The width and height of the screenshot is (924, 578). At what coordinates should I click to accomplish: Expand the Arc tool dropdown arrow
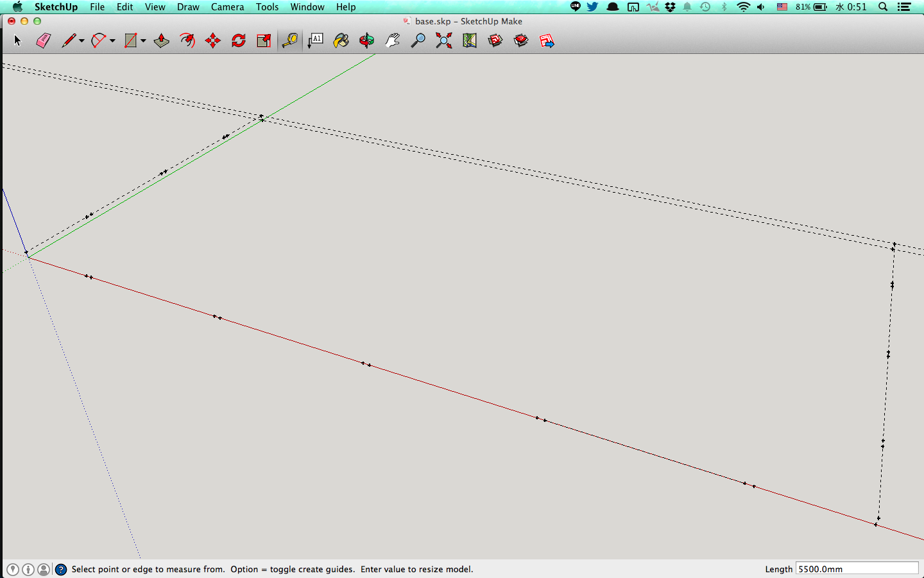(x=112, y=41)
